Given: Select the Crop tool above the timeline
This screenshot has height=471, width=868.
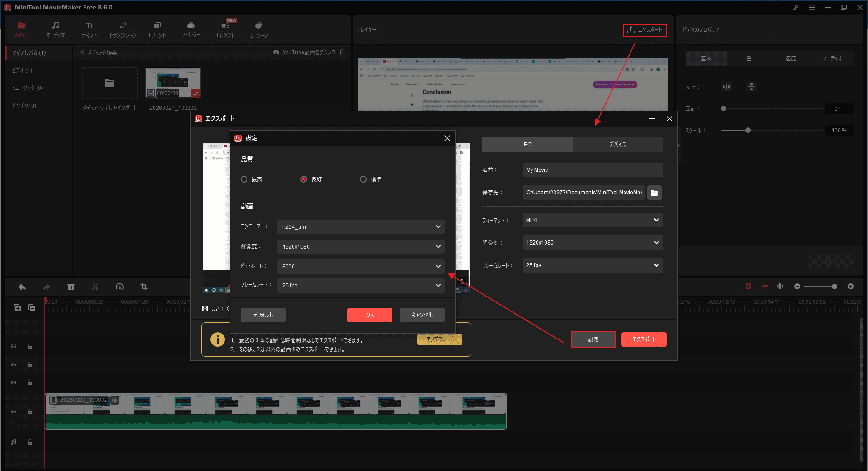Looking at the screenshot, I should (x=144, y=287).
